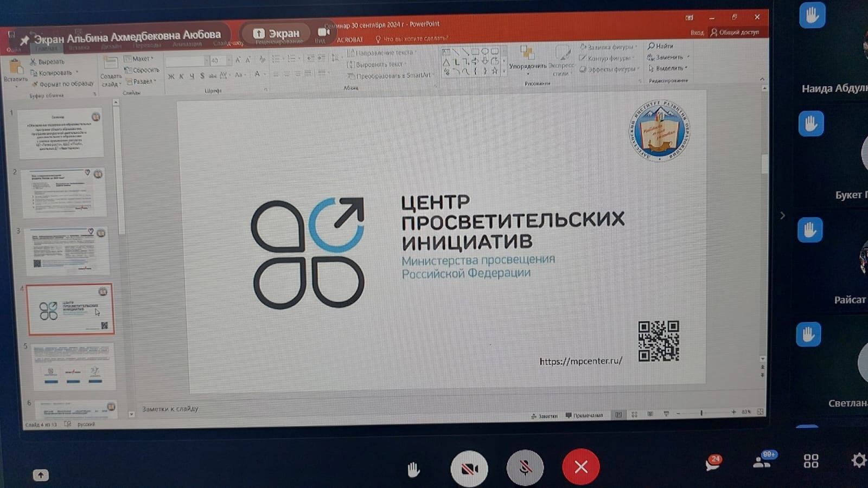Screen dimensions: 868x488
Task: Open Эффекты фигуры dropdown
Action: coord(610,69)
